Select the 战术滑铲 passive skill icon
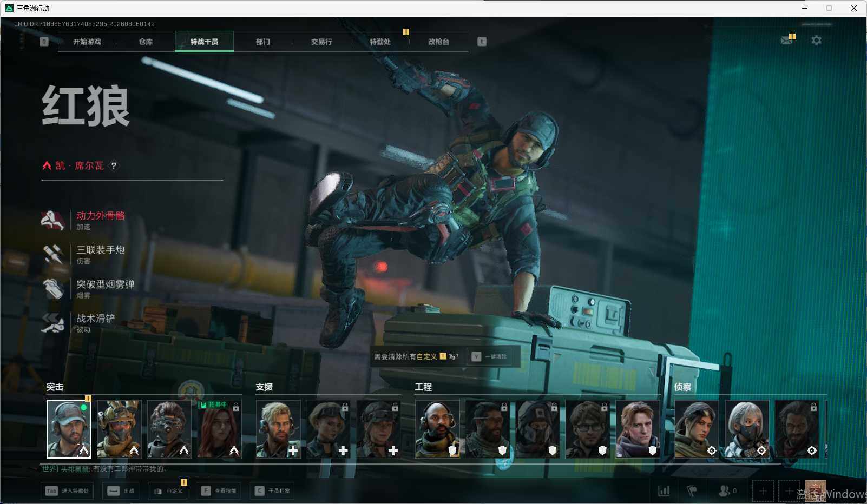Viewport: 867px width, 504px height. point(53,323)
